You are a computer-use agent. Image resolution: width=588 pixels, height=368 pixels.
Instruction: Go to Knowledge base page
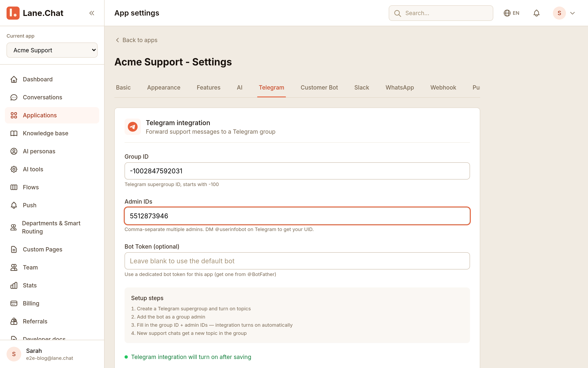(52, 133)
